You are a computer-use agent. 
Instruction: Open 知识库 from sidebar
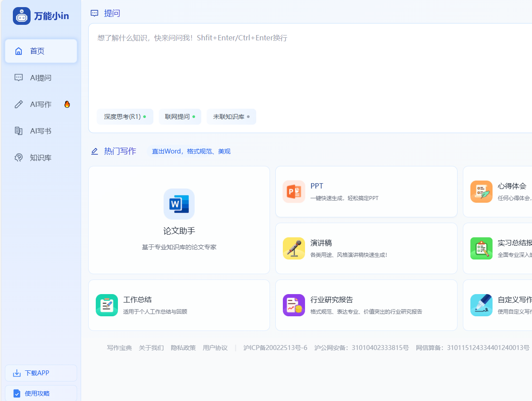[x=41, y=157]
